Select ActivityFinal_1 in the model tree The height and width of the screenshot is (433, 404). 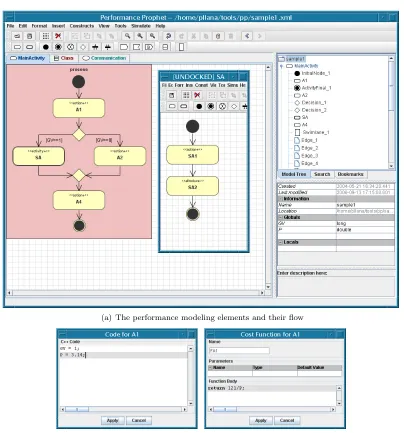[x=313, y=88]
